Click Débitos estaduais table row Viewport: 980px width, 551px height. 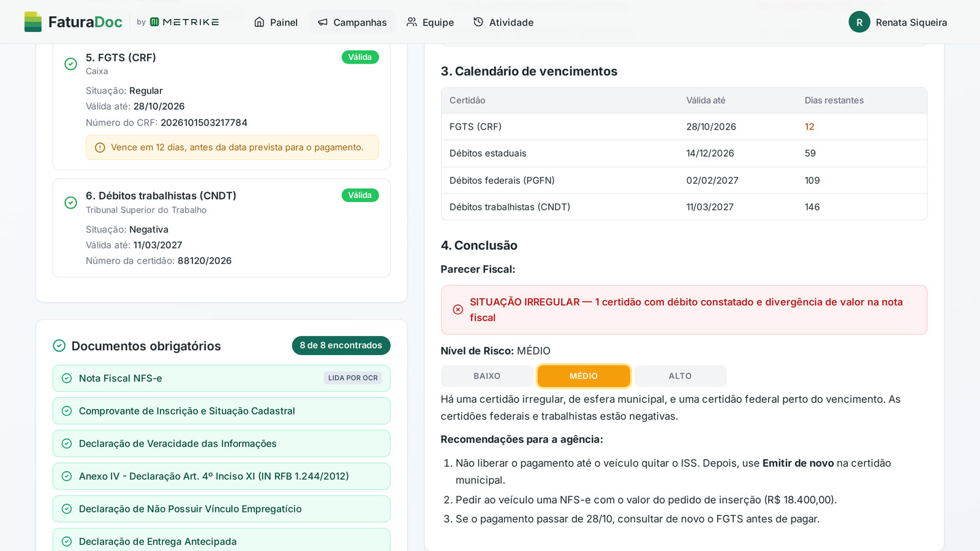point(684,154)
